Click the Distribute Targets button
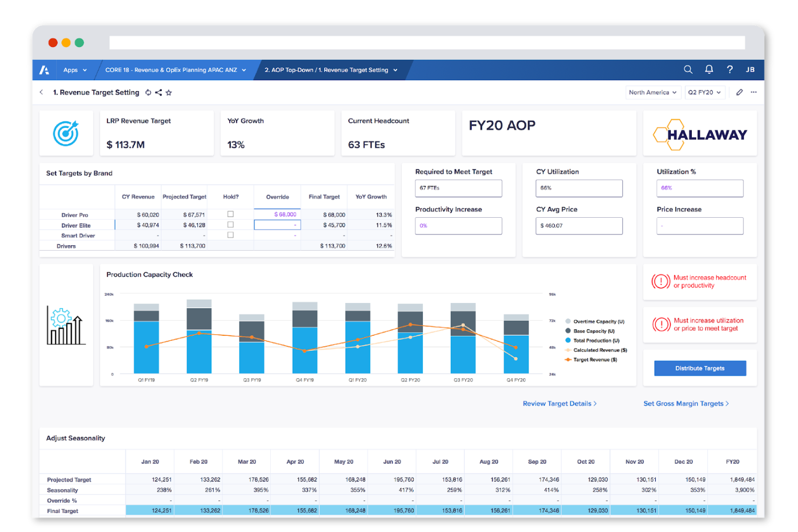 700,368
